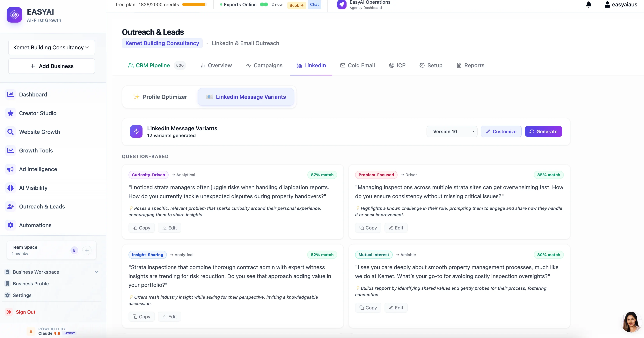Copy the Curiosity-Driven message variant
Image resolution: width=644 pixels, height=338 pixels.
(x=141, y=228)
